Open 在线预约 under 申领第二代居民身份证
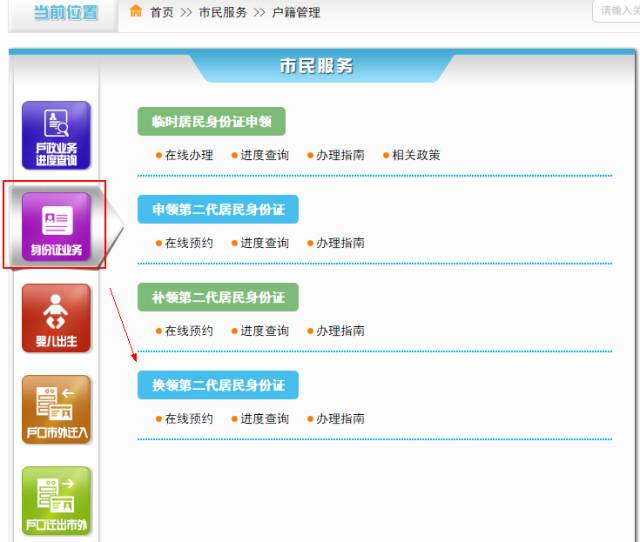The width and height of the screenshot is (640, 542). pos(189,243)
